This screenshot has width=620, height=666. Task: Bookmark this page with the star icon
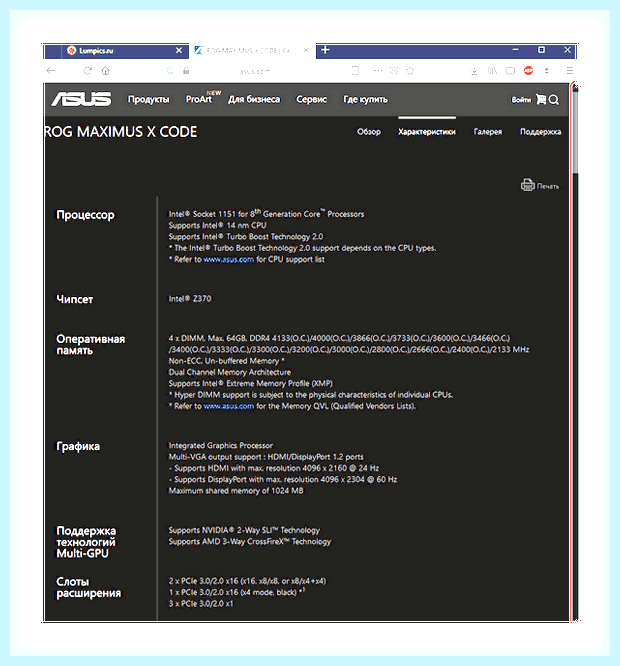click(410, 71)
